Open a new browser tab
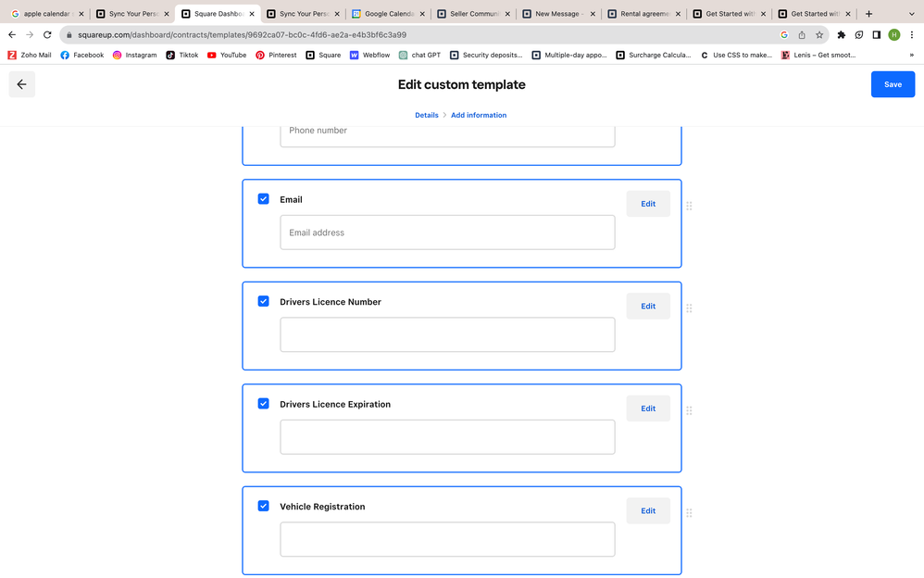This screenshot has height=578, width=924. (x=868, y=14)
